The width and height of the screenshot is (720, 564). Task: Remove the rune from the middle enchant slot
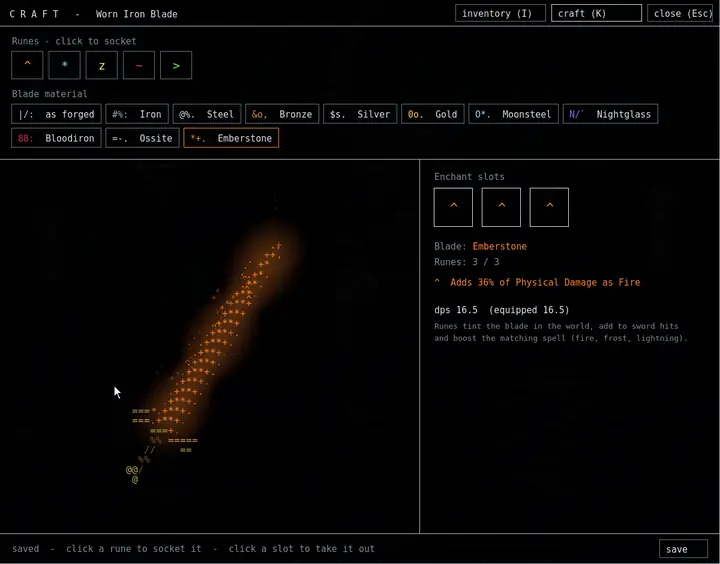501,207
